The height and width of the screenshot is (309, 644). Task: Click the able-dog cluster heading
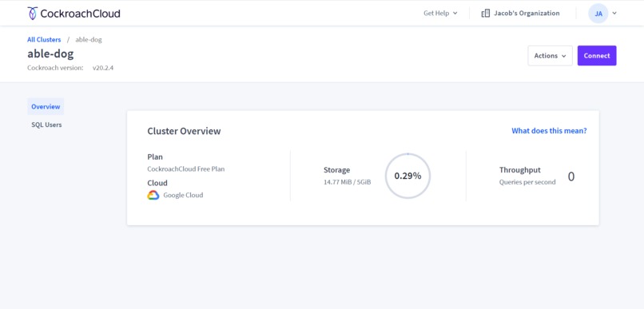[50, 53]
